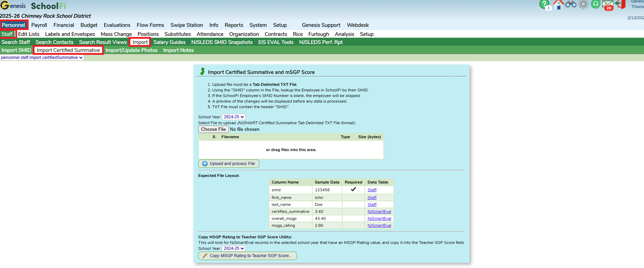Screen dimensions: 644x268
Task: Open the Personnel module tab
Action: click(14, 25)
